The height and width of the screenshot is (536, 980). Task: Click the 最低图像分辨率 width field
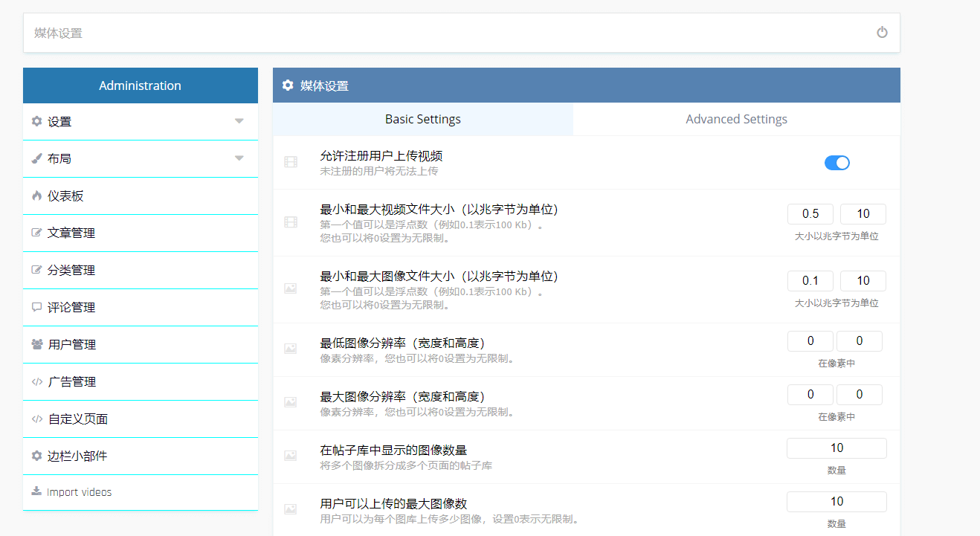[810, 341]
